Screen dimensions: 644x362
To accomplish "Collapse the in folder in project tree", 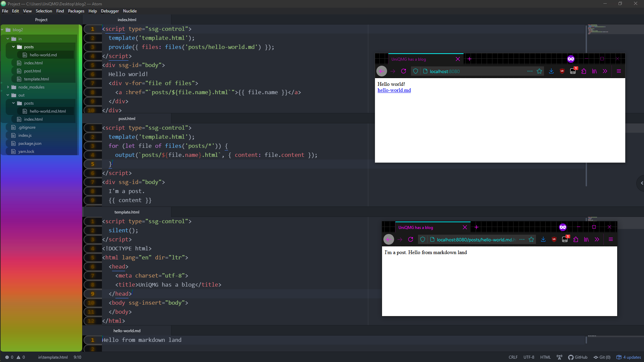I will pos(8,39).
